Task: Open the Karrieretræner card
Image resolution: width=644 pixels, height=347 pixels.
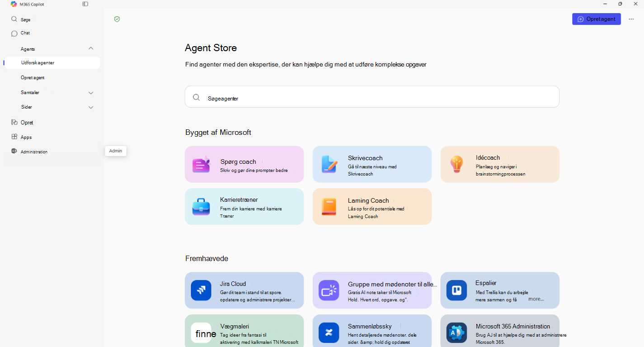Action: click(244, 206)
